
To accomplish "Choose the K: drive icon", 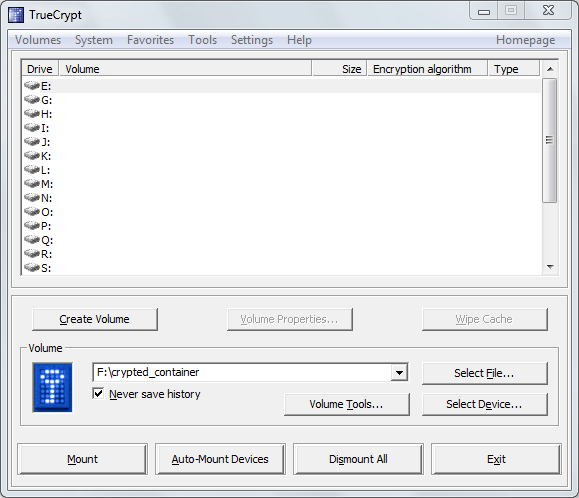I will (x=32, y=156).
